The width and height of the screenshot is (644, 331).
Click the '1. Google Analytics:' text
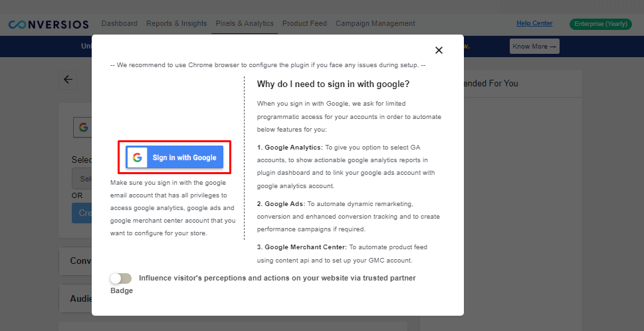tap(290, 147)
